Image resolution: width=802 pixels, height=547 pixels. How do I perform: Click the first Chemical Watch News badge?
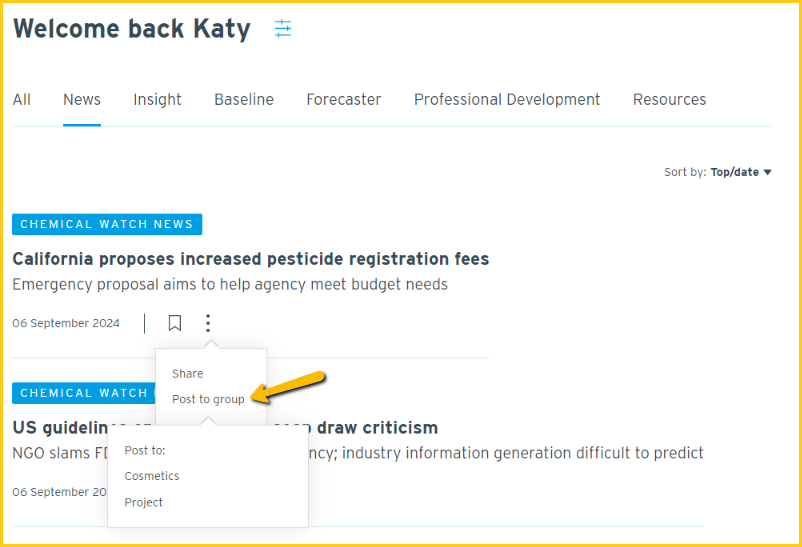click(107, 224)
